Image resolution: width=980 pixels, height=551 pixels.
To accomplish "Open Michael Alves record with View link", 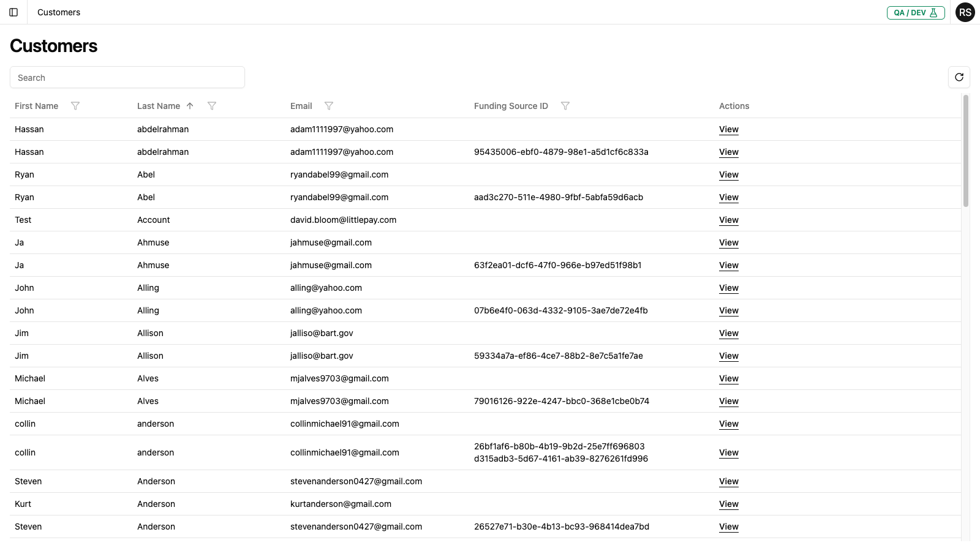I will [728, 378].
